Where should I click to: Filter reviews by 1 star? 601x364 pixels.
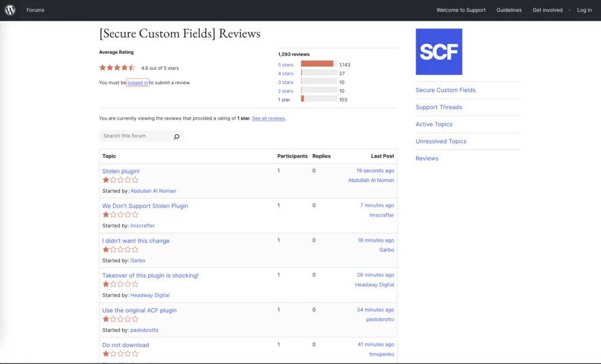[x=284, y=100]
